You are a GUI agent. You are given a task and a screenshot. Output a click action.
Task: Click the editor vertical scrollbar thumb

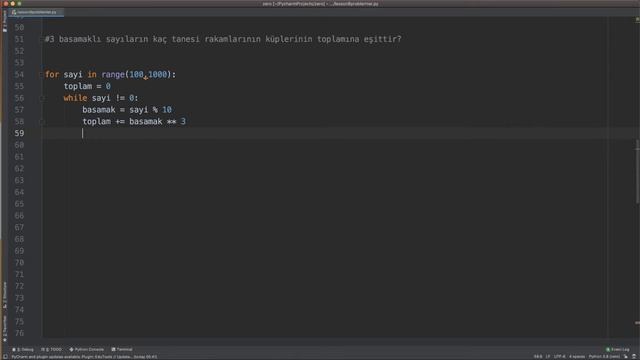pyautogui.click(x=637, y=171)
